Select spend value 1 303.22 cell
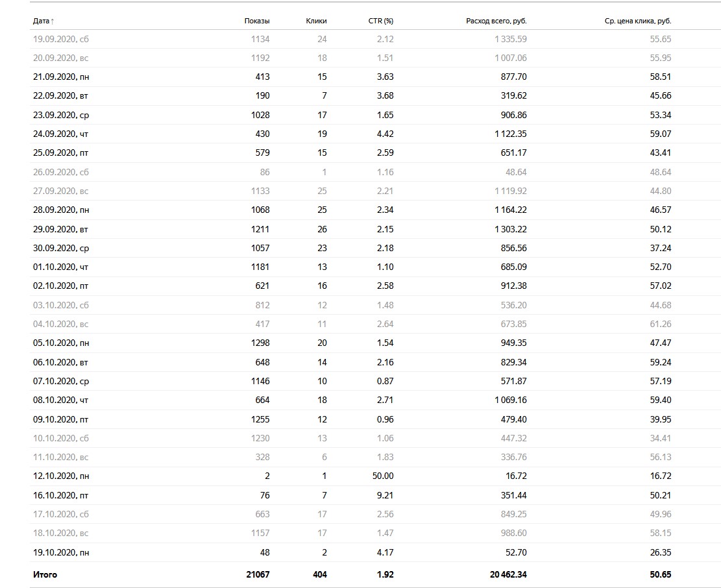Screen dimensions: 721x588 [511, 229]
